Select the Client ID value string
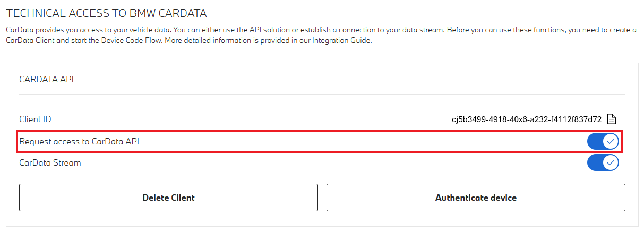 click(526, 119)
